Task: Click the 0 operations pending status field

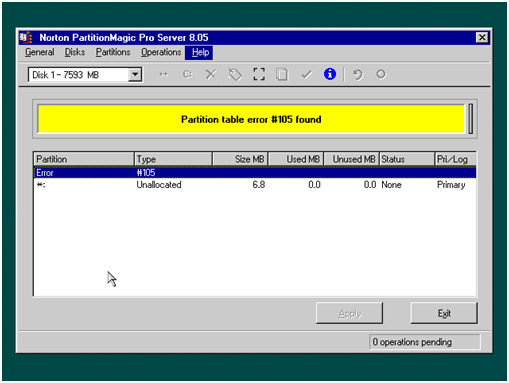Action: (425, 342)
